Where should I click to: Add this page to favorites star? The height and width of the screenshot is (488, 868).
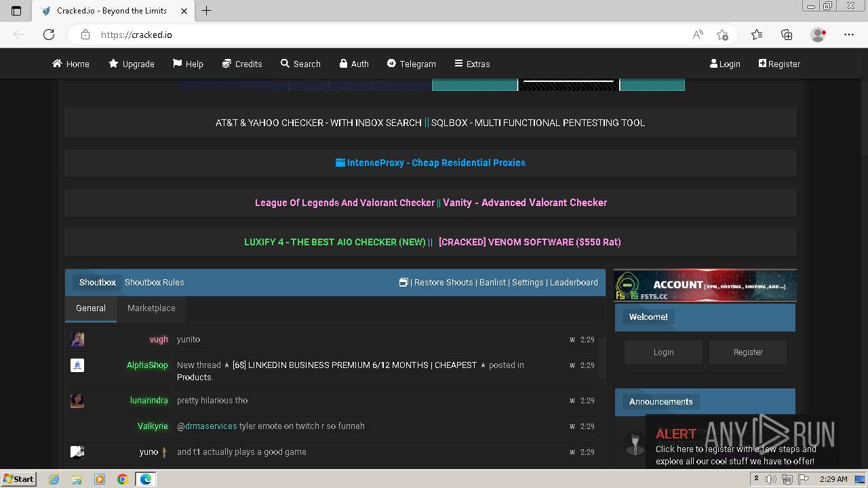722,35
